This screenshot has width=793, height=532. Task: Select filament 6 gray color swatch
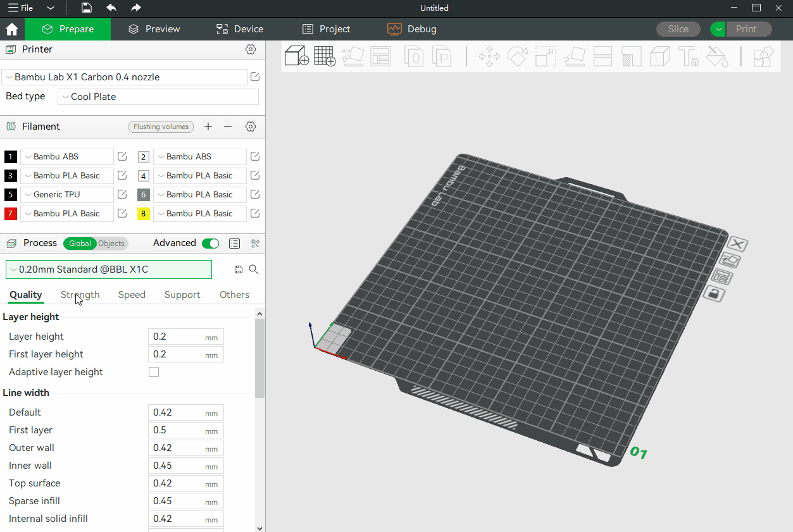pyautogui.click(x=144, y=195)
